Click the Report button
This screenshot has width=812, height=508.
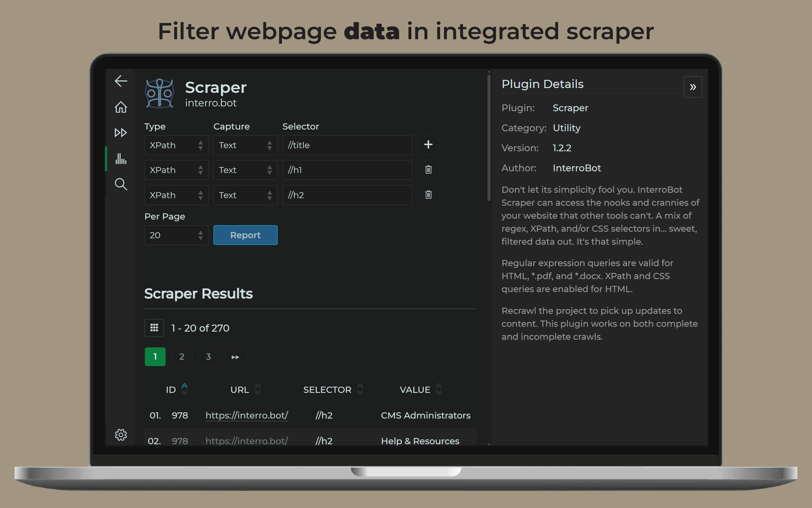245,235
